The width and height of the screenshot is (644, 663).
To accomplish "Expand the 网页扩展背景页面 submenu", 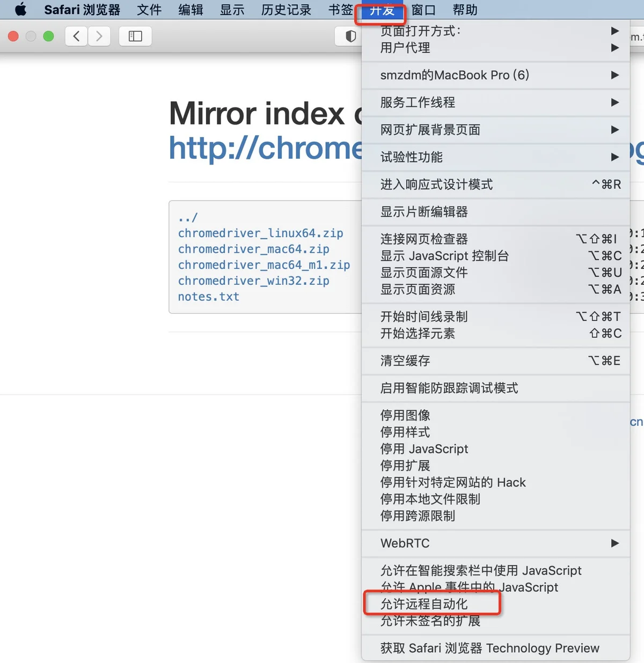I will coord(496,130).
